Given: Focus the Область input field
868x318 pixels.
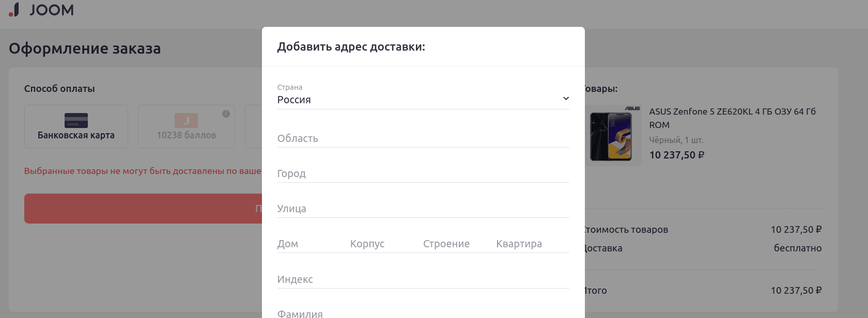Looking at the screenshot, I should (423, 138).
